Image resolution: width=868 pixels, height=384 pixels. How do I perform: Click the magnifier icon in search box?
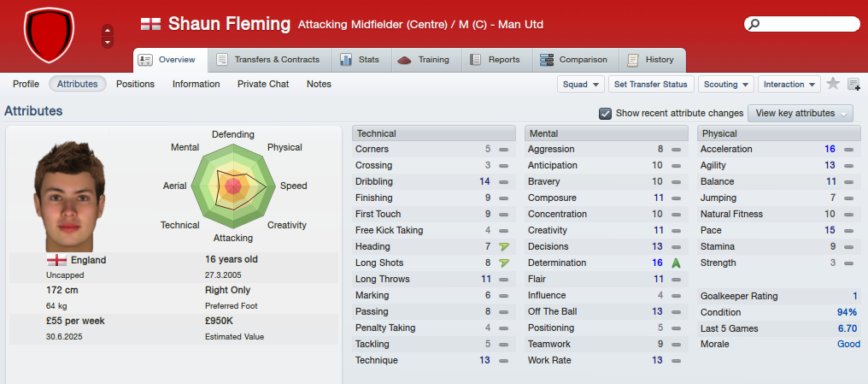(x=754, y=24)
